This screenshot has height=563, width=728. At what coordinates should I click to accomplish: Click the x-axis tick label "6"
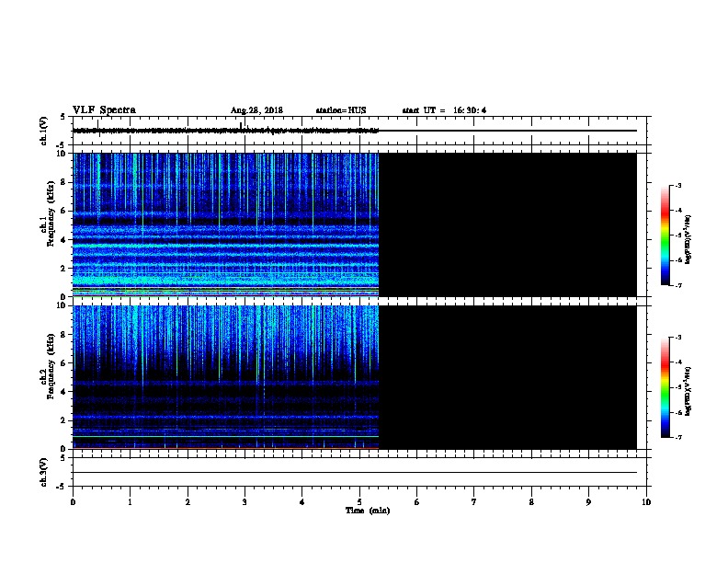pos(417,502)
